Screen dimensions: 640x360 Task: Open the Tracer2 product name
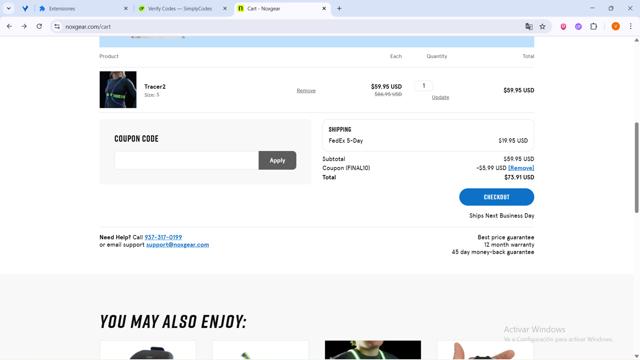coord(155,87)
